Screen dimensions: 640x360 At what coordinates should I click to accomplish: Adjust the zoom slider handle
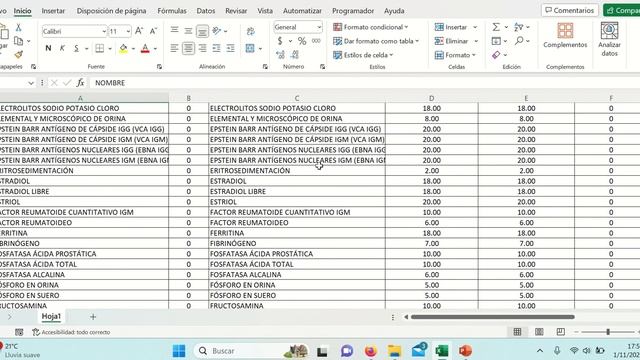[608, 332]
